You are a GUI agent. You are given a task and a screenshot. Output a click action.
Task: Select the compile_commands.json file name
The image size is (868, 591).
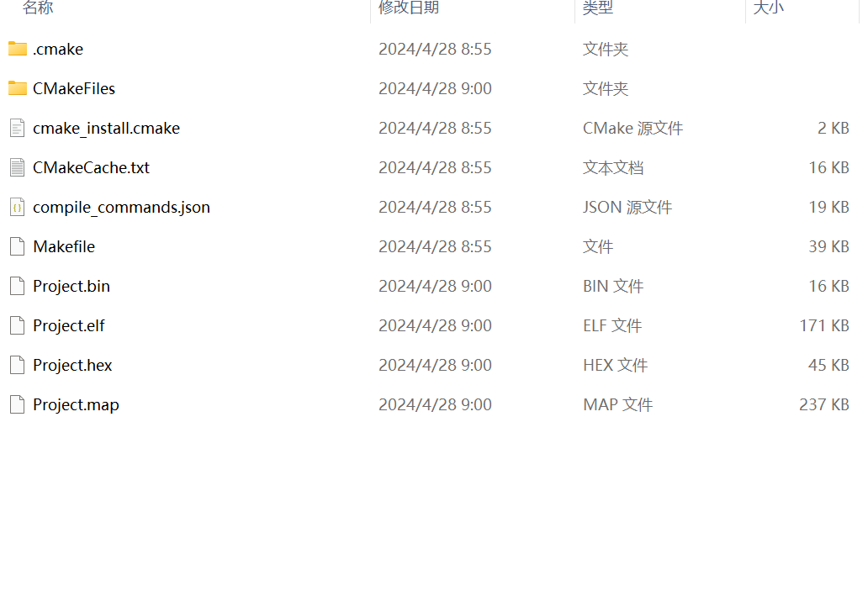point(121,207)
